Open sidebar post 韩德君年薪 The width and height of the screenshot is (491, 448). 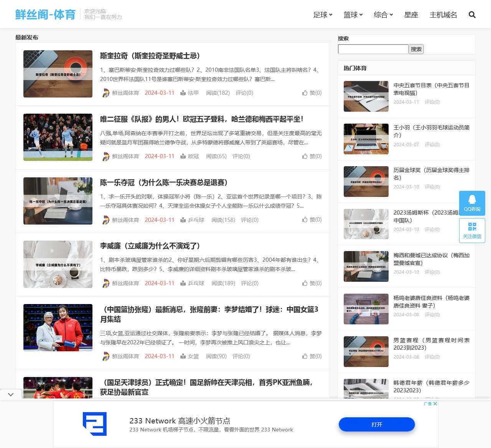(432, 387)
